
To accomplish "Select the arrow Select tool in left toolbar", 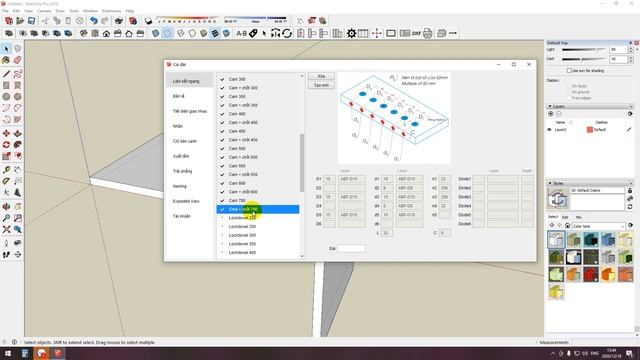I will click(x=6, y=49).
